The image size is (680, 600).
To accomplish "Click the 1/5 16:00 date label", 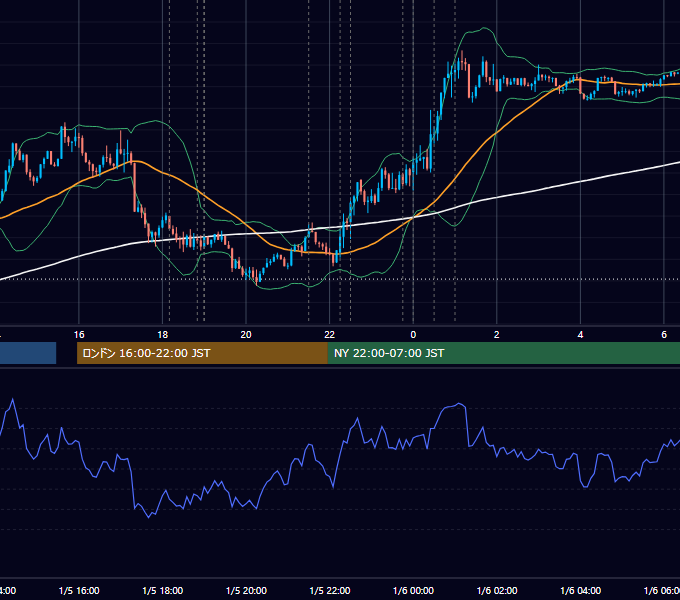I will [79, 590].
